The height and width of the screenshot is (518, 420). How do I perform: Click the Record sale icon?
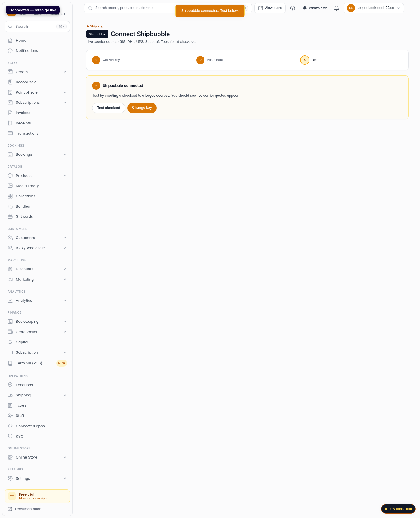[x=10, y=82]
